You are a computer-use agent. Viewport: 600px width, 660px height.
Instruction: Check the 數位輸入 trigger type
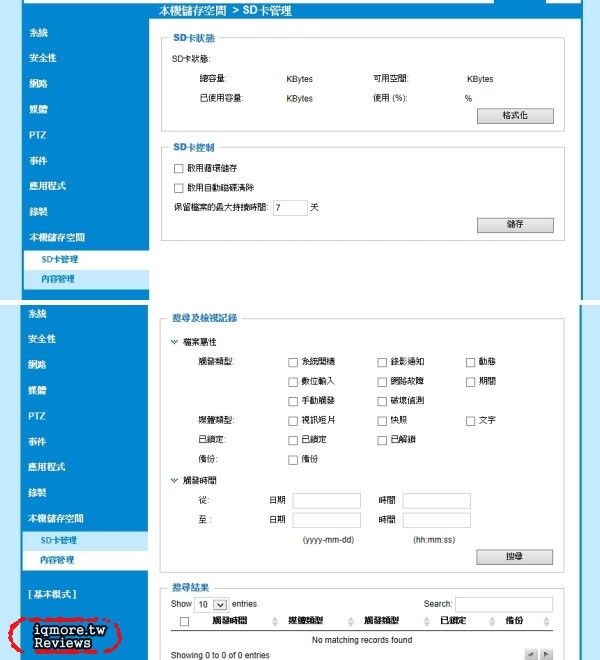(293, 382)
